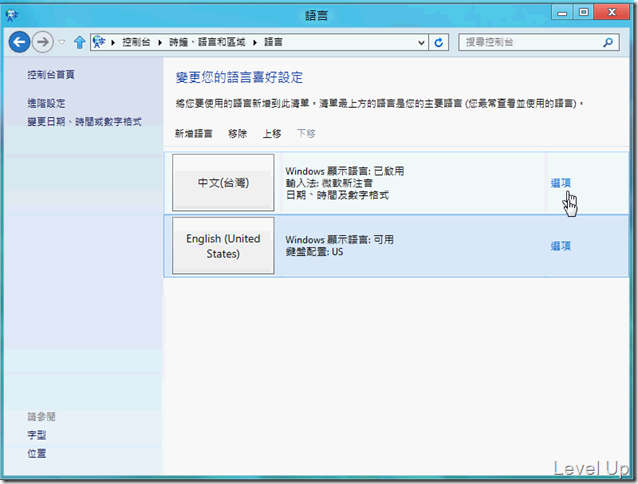
Task: Click the window icon in the title bar
Action: point(12,15)
